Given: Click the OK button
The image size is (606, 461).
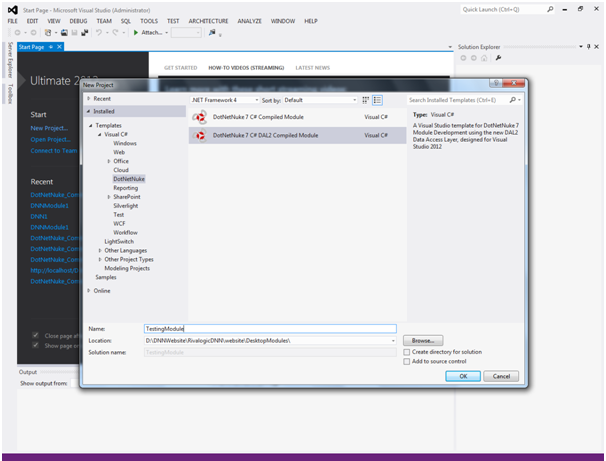Looking at the screenshot, I should click(x=463, y=376).
